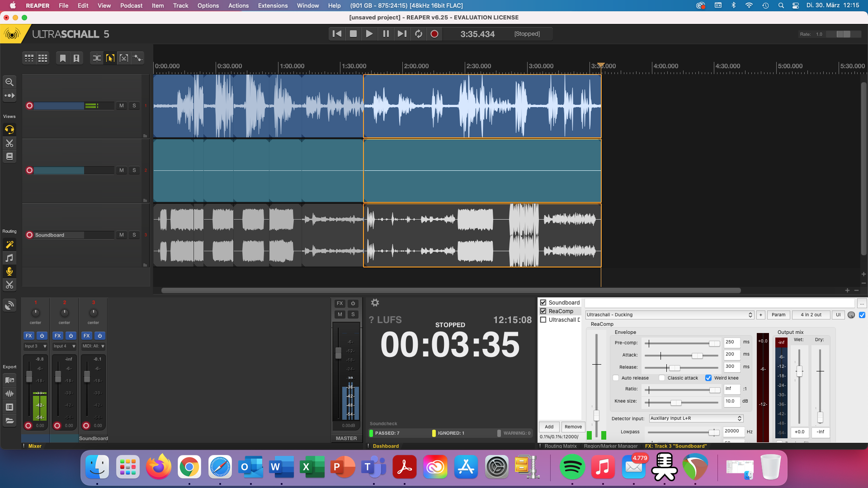This screenshot has height=488, width=868.
Task: Toggle the Soundboard effect checkbox in FX list
Action: 543,303
